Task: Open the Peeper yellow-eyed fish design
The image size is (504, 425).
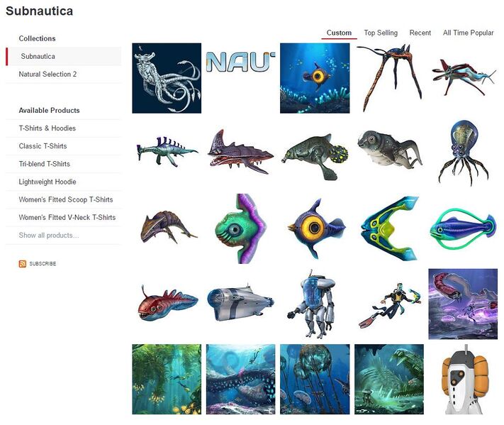Action: 315,228
